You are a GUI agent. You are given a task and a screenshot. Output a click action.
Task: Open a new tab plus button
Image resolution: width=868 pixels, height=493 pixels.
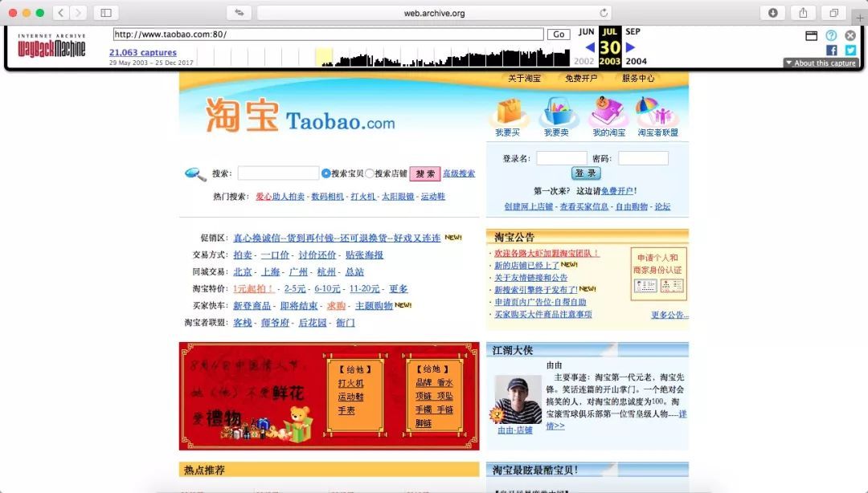860,18
